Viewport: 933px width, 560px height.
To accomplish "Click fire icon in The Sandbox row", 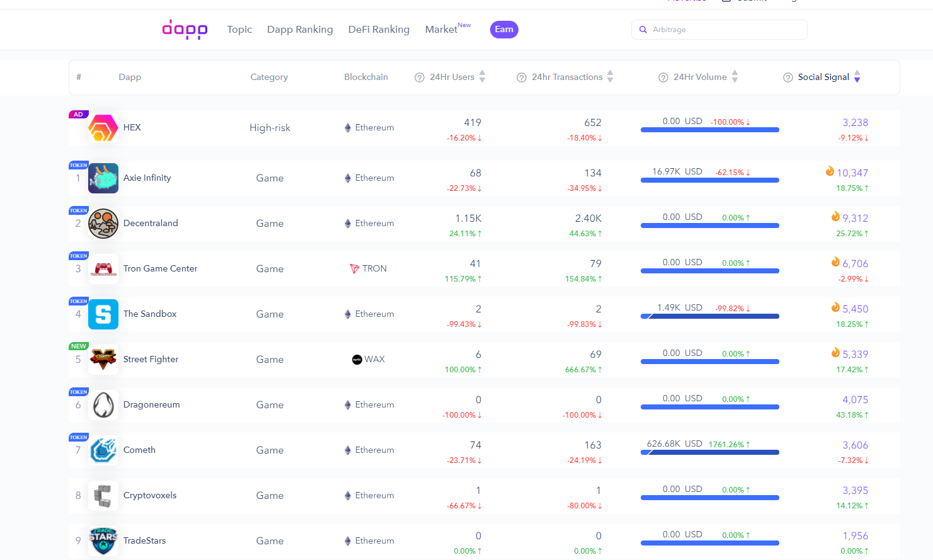I will tap(835, 307).
